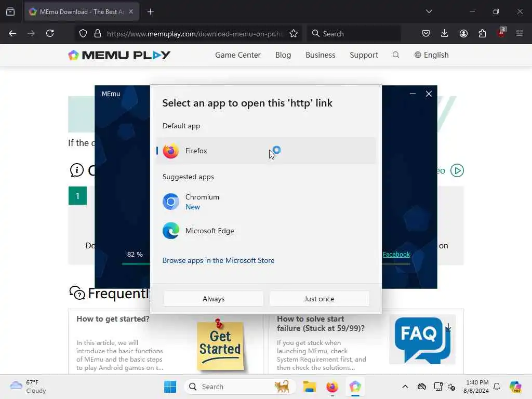Choose Firefox as the default app
532x399 pixels.
coord(266,151)
